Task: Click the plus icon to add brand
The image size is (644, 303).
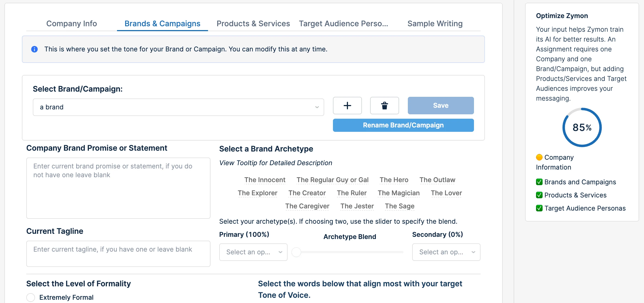Action: [347, 106]
